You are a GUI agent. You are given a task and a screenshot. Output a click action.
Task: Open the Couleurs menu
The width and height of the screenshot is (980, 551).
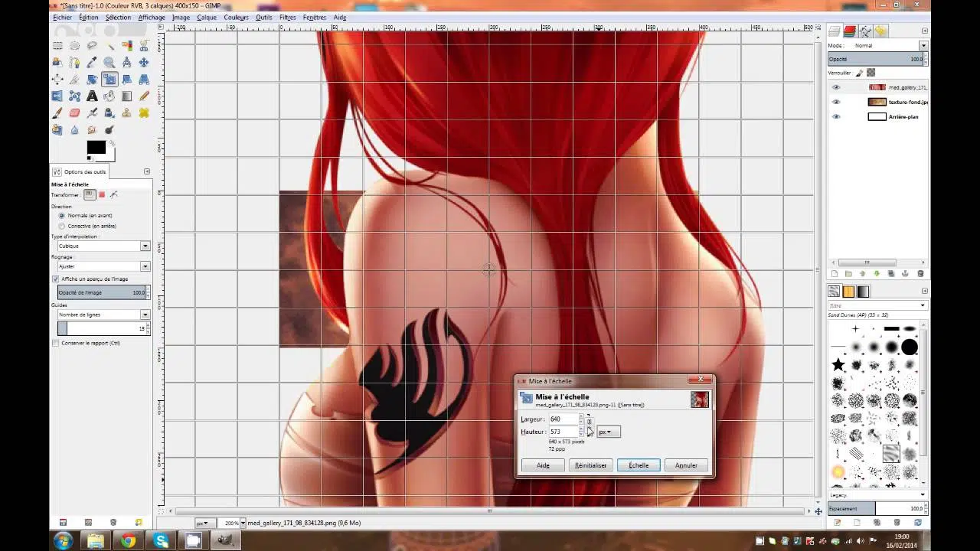(x=236, y=17)
